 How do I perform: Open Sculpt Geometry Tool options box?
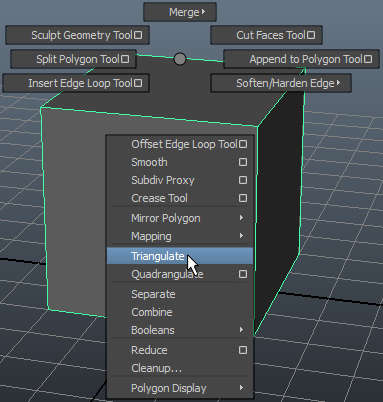138,35
